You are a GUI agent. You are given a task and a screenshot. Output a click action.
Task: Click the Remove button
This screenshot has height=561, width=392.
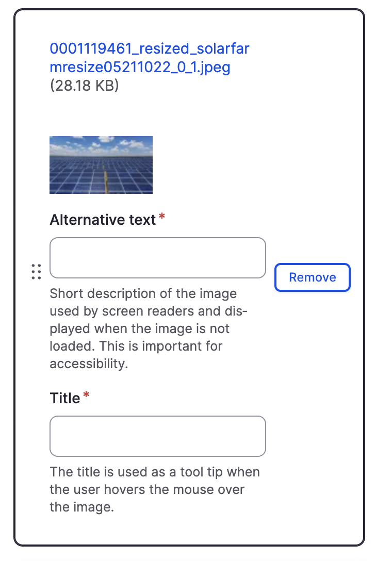pos(312,277)
